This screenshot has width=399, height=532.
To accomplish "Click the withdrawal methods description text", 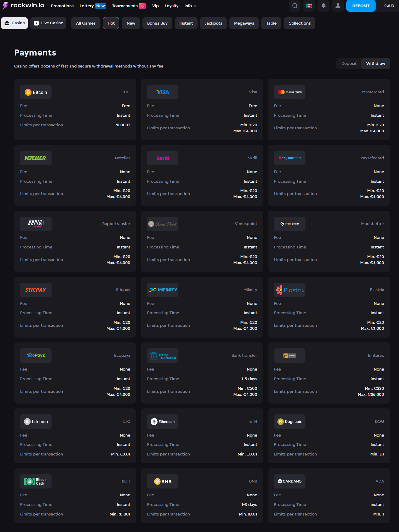I will point(89,66).
